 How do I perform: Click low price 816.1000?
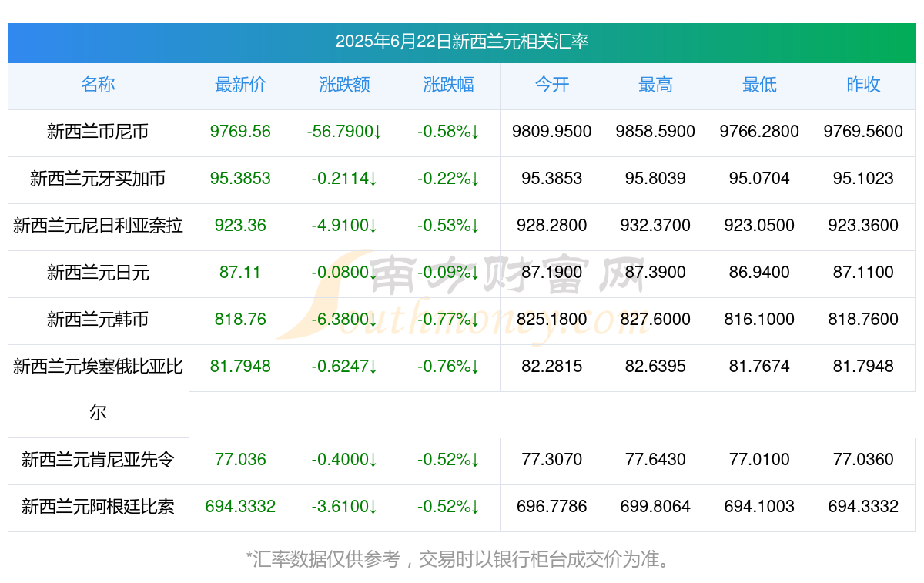[x=759, y=320]
